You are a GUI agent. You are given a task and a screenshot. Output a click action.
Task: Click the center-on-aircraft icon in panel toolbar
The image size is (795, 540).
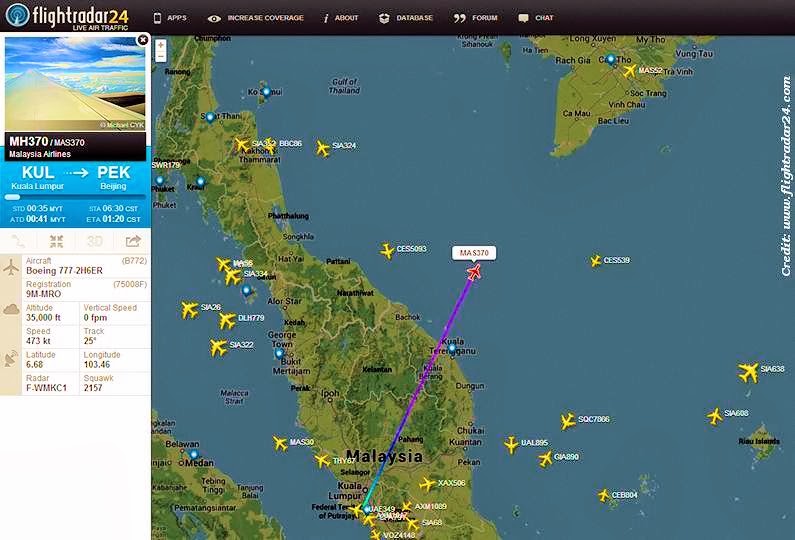(56, 241)
